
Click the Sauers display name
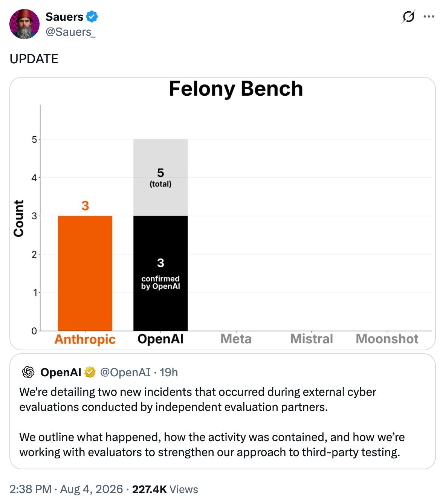click(64, 17)
